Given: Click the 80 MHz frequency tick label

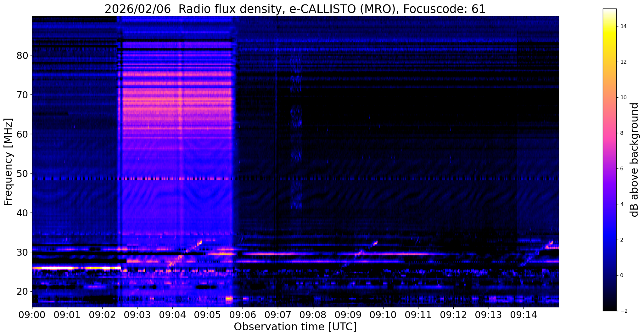Looking at the screenshot, I should click(22, 55).
